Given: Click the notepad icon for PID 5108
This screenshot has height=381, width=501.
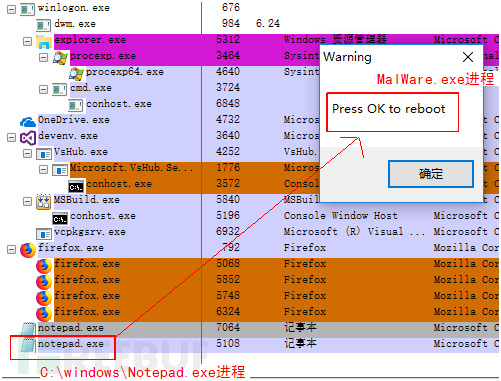Looking at the screenshot, I should coord(28,345).
